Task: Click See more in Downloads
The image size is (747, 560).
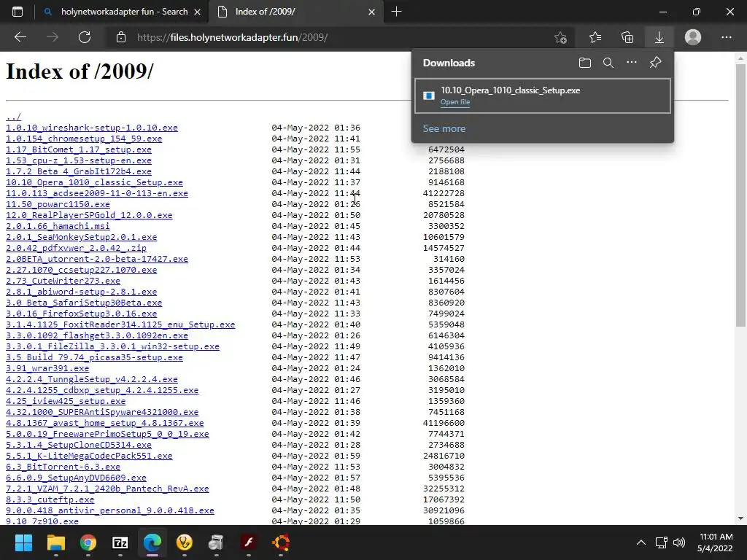Action: (x=444, y=128)
